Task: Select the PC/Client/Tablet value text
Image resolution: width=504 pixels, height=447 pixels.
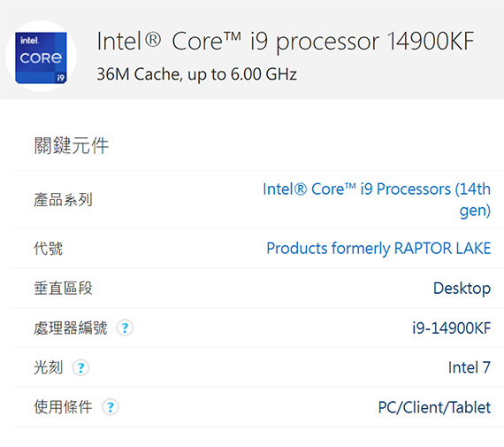Action: (x=434, y=407)
